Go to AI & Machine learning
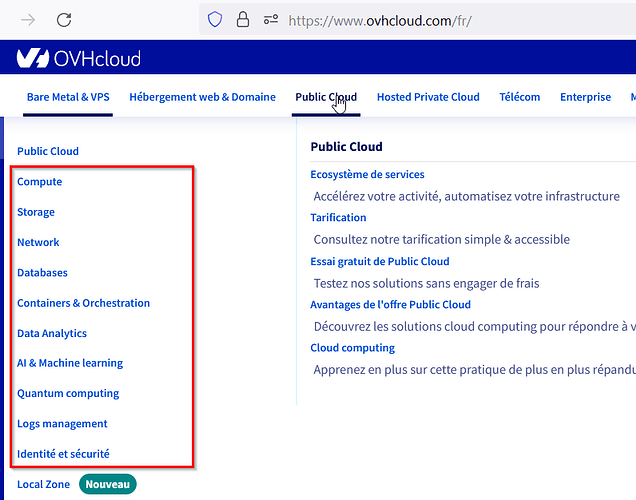 point(70,363)
